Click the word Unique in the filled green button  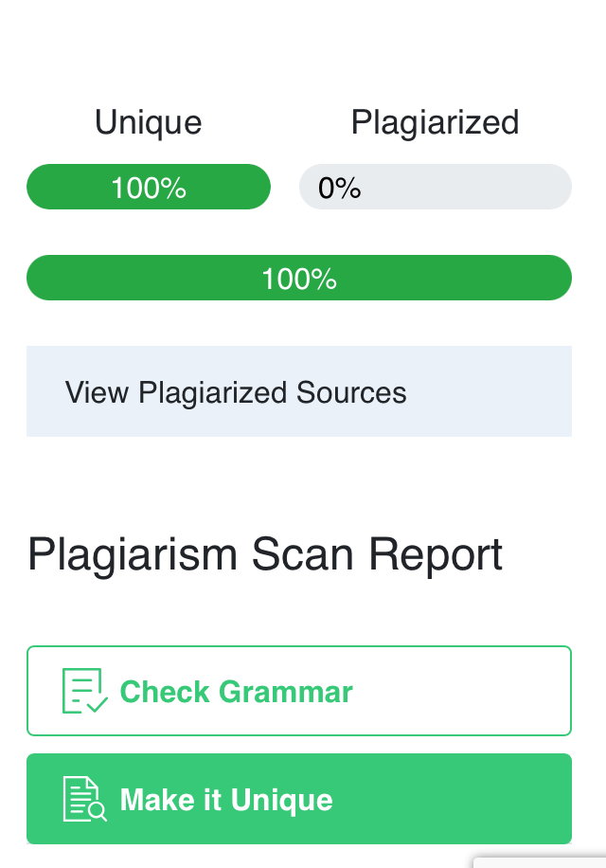click(281, 800)
